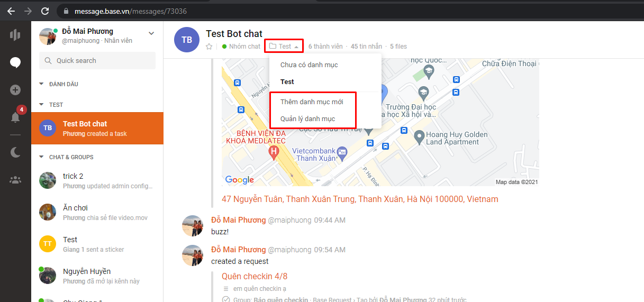Image resolution: width=644 pixels, height=302 pixels.
Task: Click the Nhóm chat status label
Action: (244, 47)
